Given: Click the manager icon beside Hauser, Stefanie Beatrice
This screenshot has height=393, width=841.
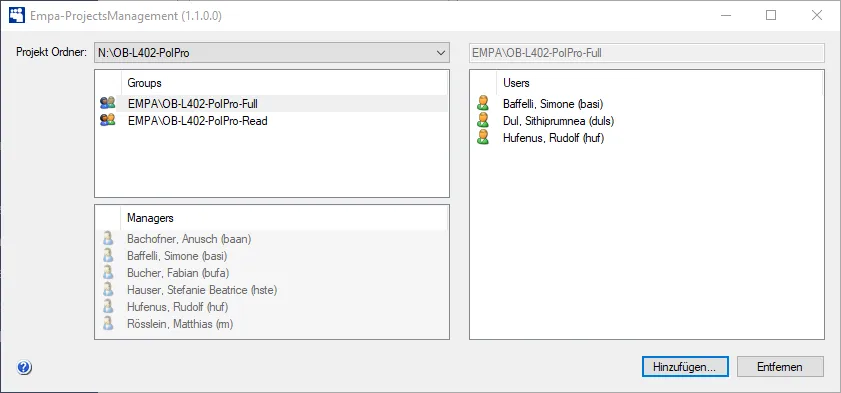Looking at the screenshot, I should tap(108, 290).
